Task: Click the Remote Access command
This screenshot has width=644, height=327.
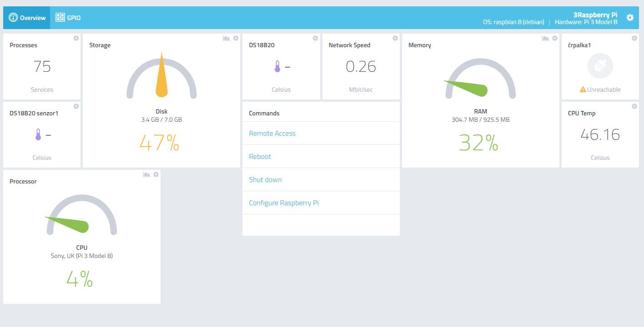Action: pos(272,134)
